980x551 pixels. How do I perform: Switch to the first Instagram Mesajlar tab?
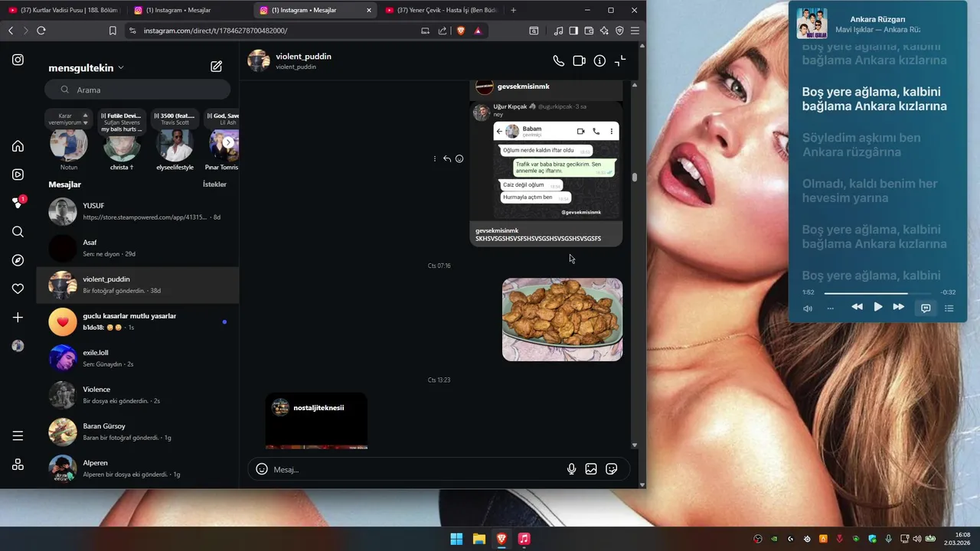188,10
